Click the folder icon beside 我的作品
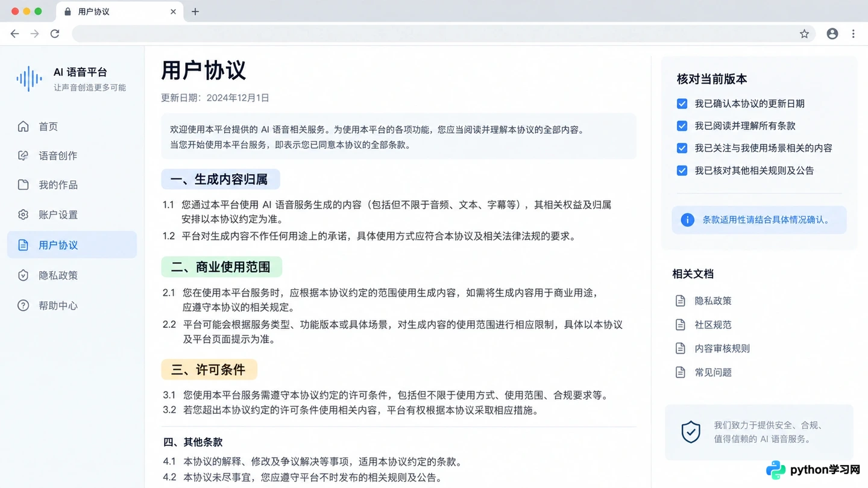The image size is (868, 488). pyautogui.click(x=23, y=185)
